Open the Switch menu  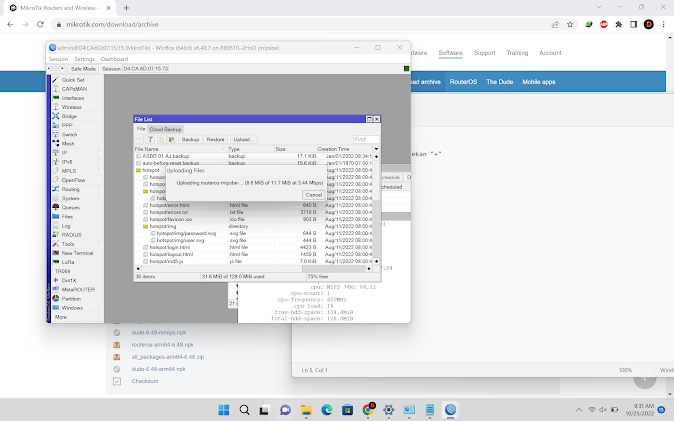[x=69, y=134]
